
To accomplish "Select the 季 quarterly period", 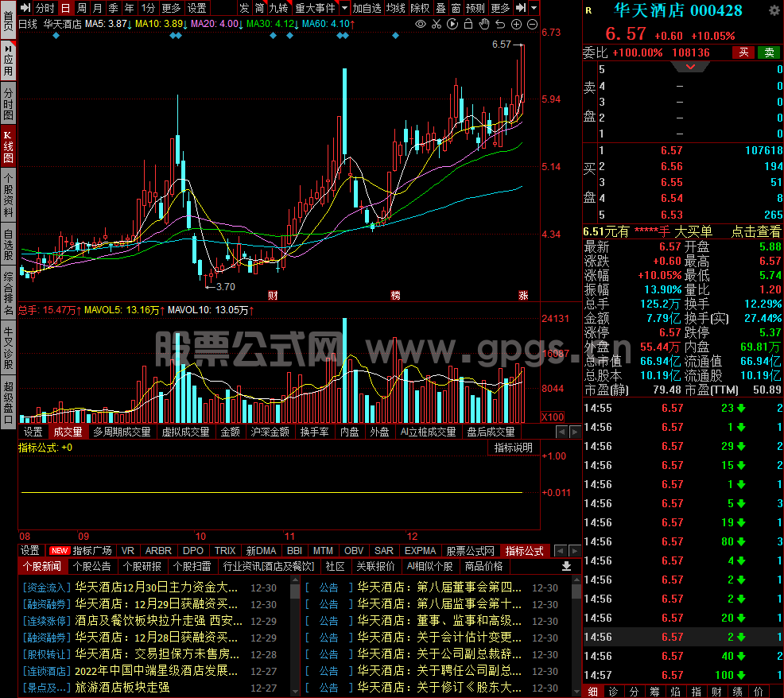I will (114, 8).
